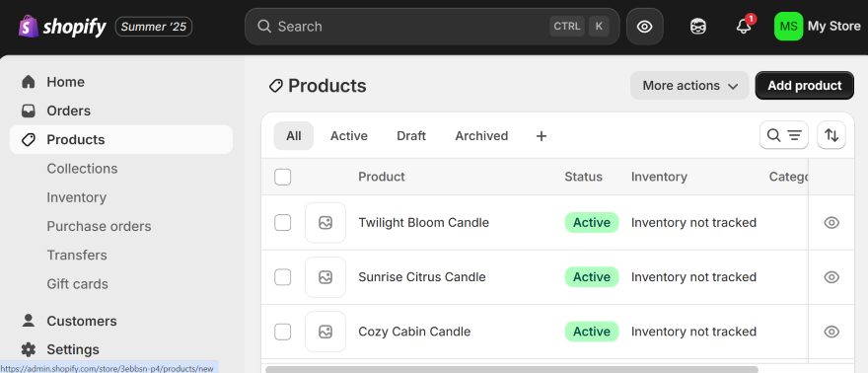
Task: Check the Twilight Bloom Candle checkbox
Action: click(283, 222)
